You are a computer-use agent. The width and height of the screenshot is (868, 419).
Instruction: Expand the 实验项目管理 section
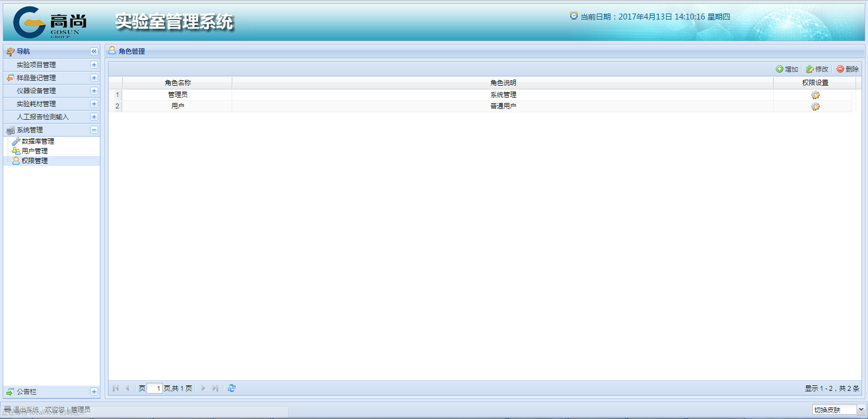point(94,65)
